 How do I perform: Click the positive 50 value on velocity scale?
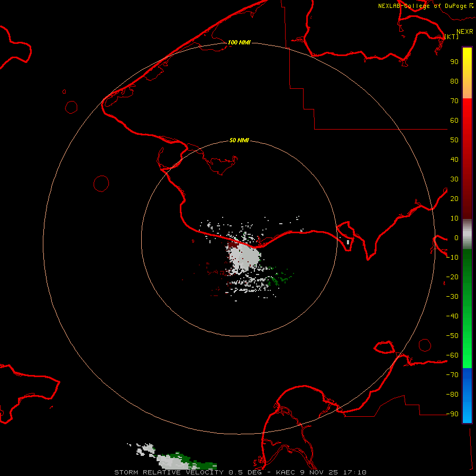click(454, 140)
